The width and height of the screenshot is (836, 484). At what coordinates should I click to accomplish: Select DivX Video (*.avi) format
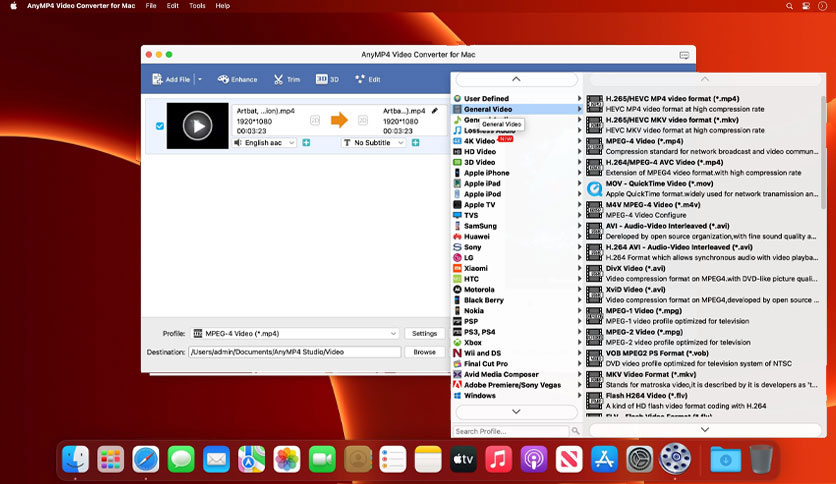coord(703,273)
